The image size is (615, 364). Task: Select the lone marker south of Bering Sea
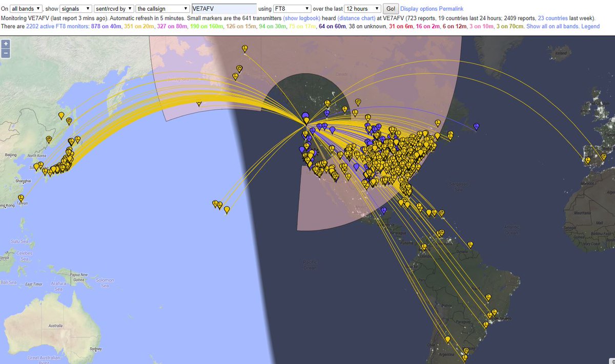point(199,103)
